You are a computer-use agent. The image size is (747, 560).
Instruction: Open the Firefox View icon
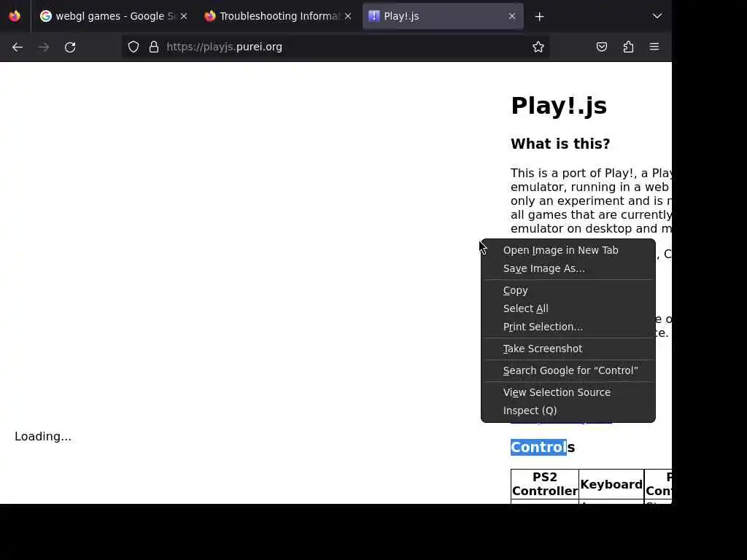pos(15,16)
